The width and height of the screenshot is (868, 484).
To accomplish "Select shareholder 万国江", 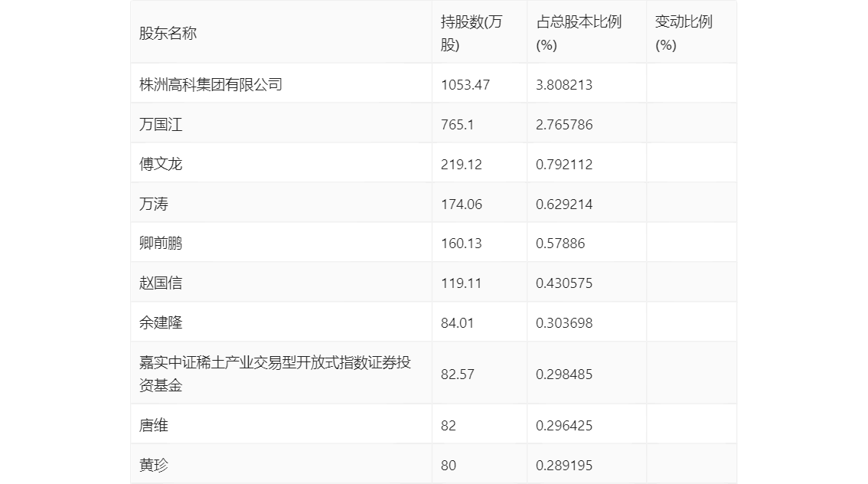I will coord(161,125).
